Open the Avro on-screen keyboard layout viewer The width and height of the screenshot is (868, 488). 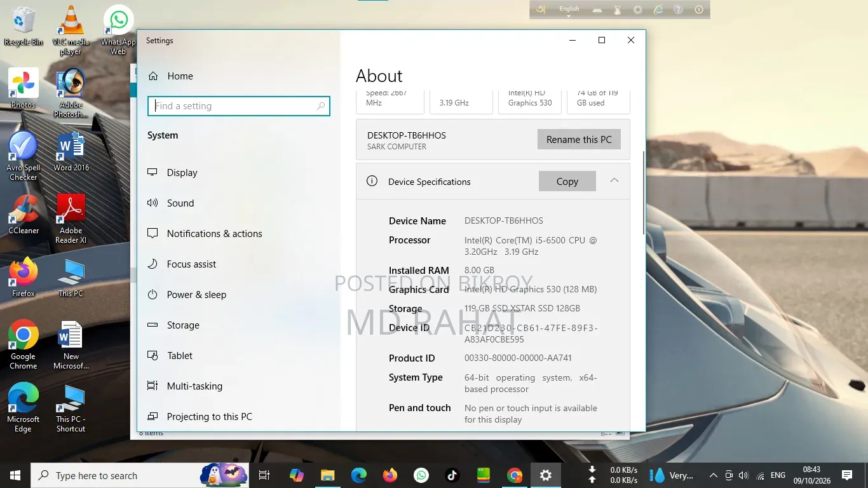click(x=597, y=10)
